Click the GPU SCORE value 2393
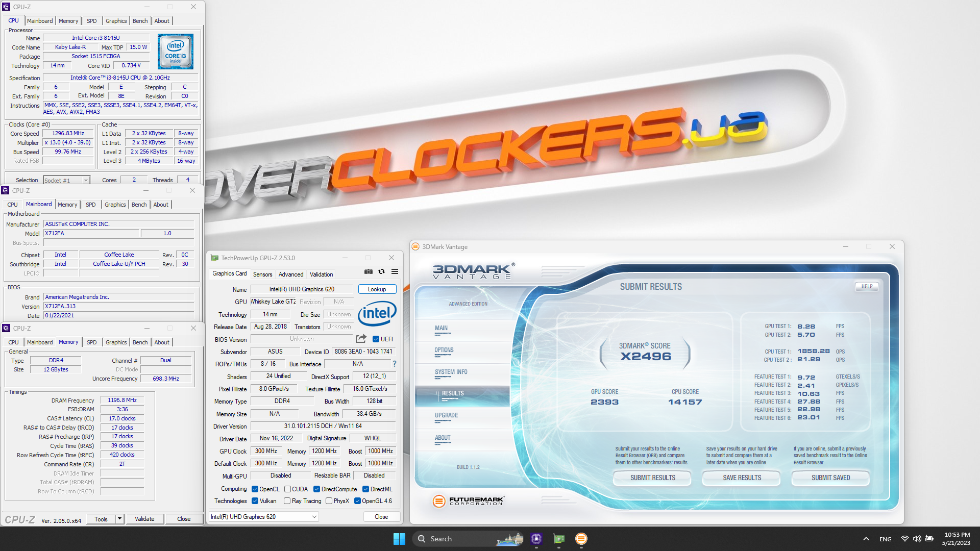 [605, 402]
